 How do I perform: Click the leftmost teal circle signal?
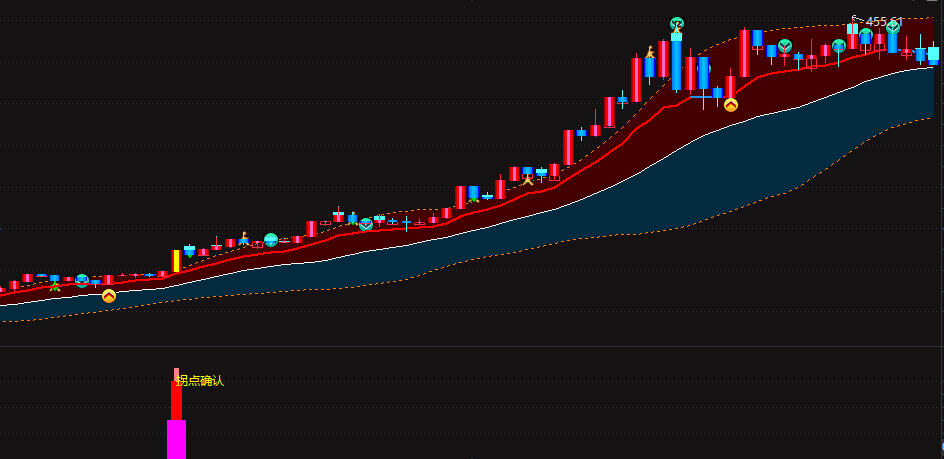click(82, 281)
